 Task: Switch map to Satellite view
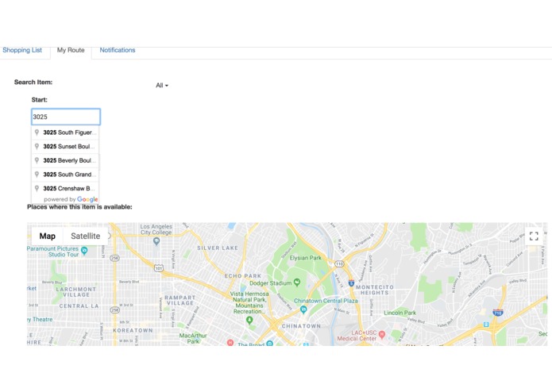pyautogui.click(x=86, y=236)
